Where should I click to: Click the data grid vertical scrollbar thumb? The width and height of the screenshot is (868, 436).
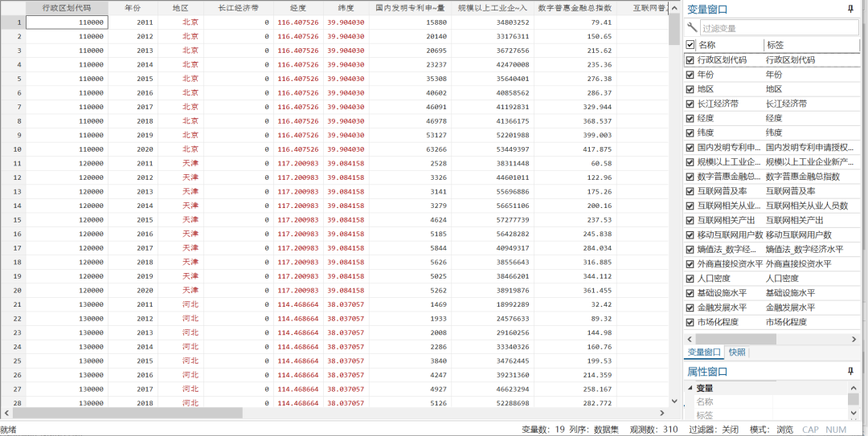click(674, 30)
